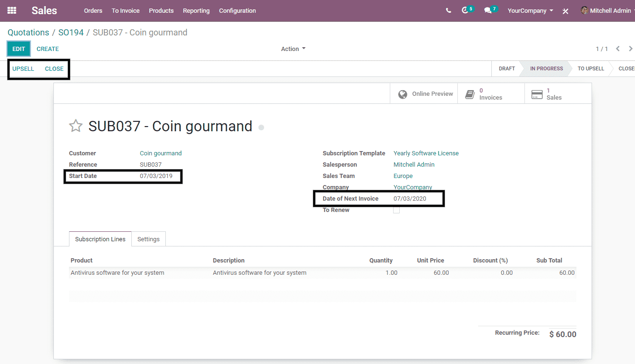Open Yearly Software License template link
The image size is (635, 364).
pos(426,153)
